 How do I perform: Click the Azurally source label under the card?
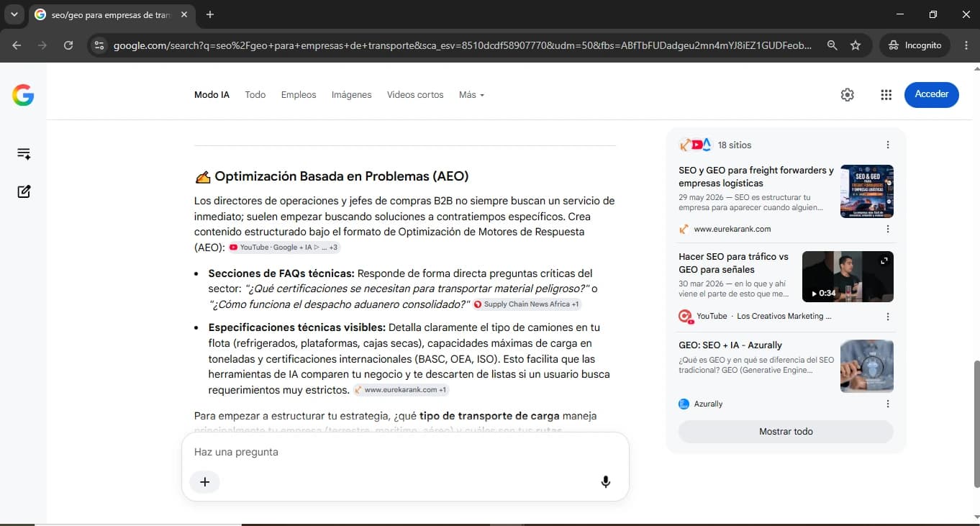[x=708, y=404]
